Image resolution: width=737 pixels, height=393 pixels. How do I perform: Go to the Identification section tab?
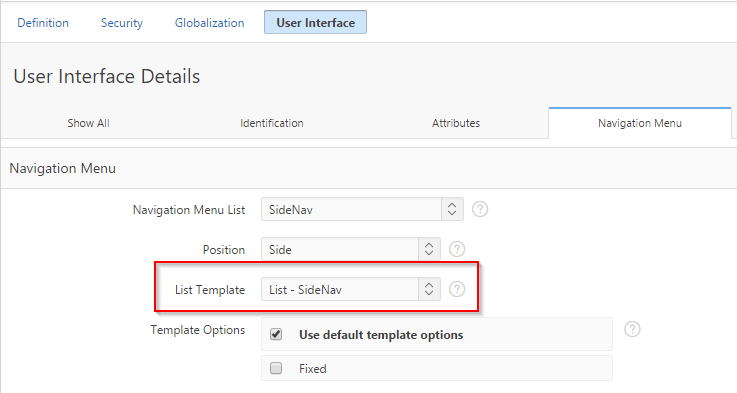click(x=272, y=123)
